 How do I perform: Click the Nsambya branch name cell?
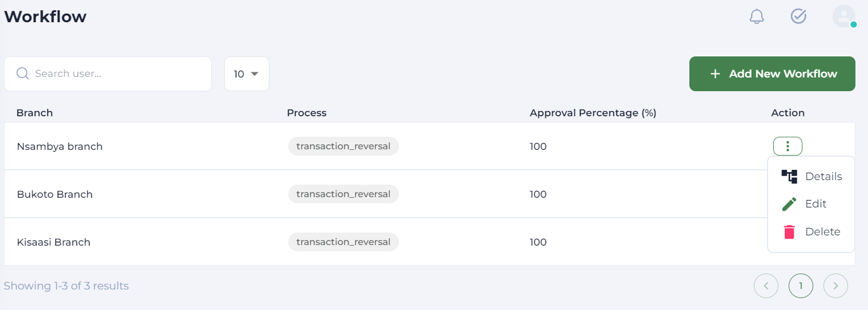[x=59, y=146]
